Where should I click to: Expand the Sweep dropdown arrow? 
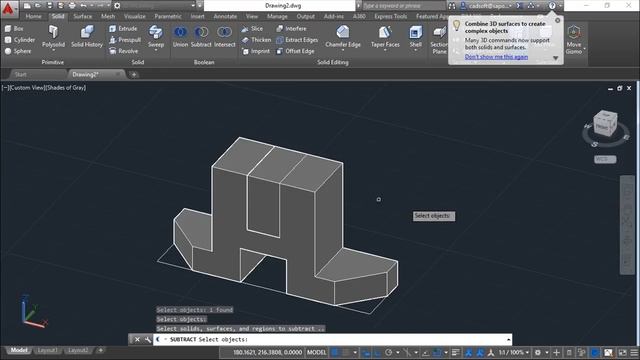[156, 50]
